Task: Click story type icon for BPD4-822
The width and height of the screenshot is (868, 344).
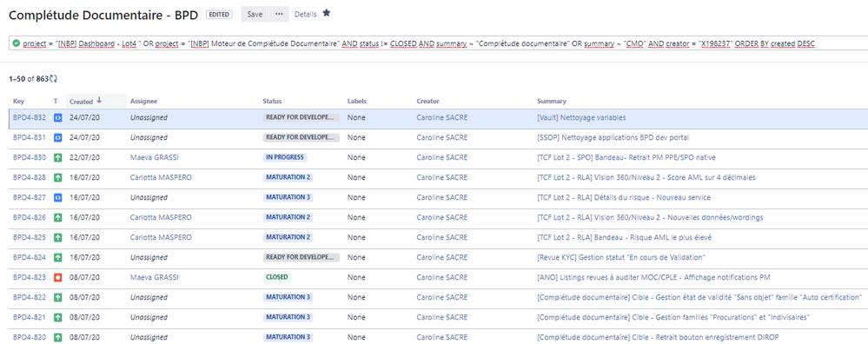Action: coord(57,297)
